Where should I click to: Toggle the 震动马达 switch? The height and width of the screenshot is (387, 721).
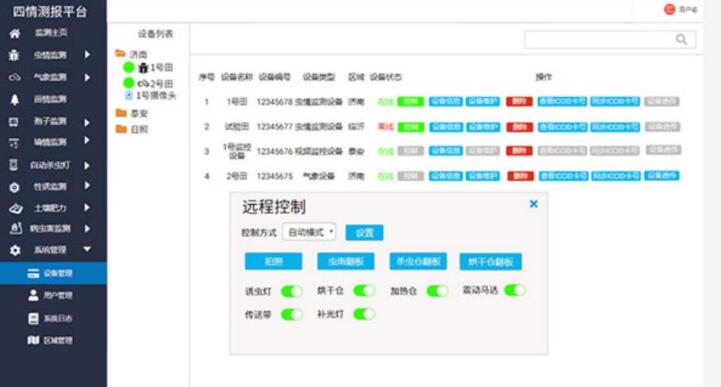pos(515,290)
